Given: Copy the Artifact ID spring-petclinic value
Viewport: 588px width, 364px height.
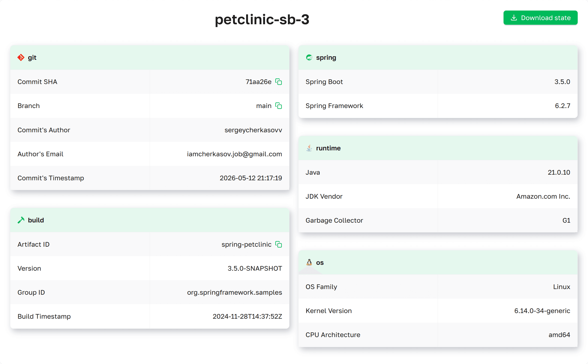Looking at the screenshot, I should coord(278,244).
